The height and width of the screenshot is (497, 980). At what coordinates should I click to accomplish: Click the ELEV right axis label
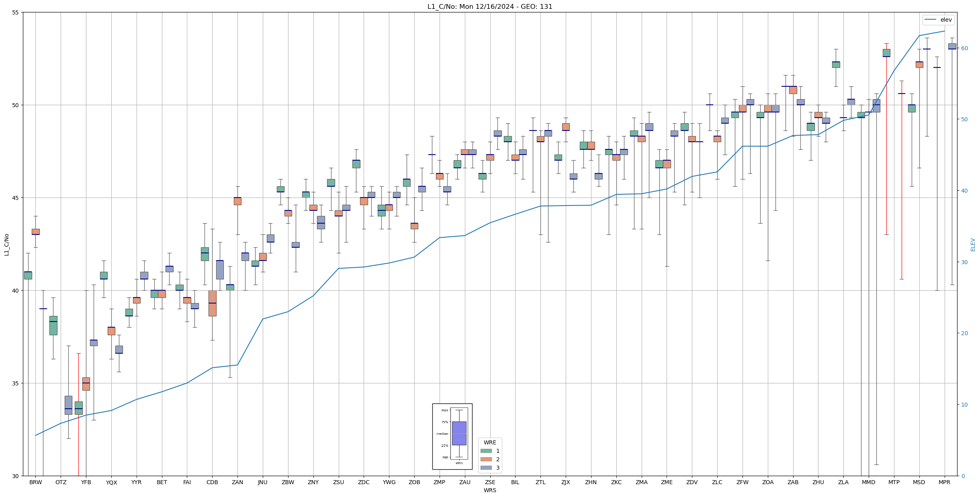click(973, 244)
